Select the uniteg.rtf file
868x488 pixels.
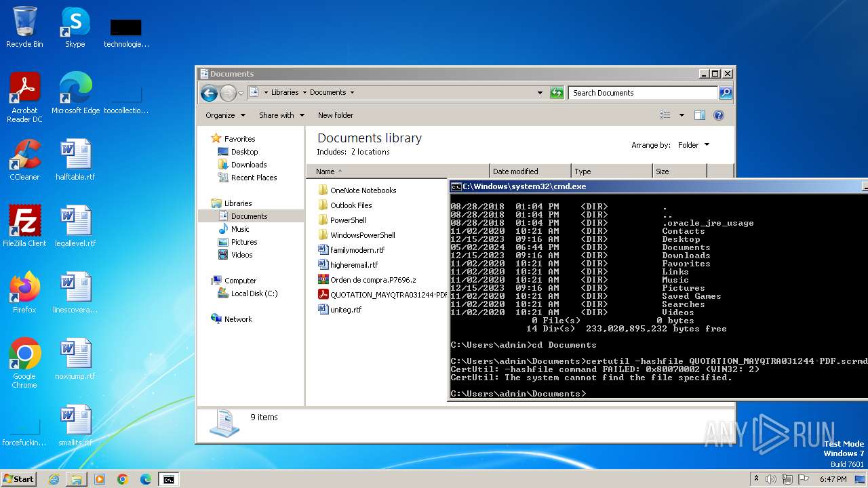pos(340,310)
